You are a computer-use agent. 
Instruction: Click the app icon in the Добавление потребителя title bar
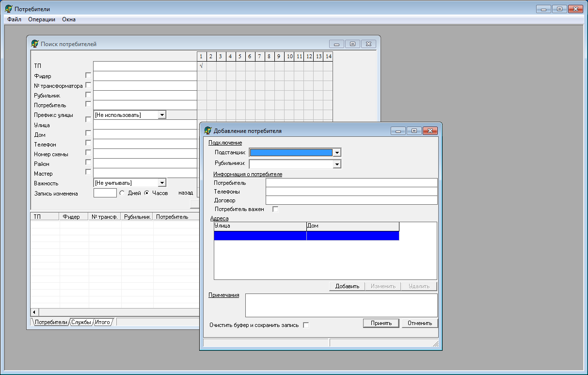click(x=208, y=130)
